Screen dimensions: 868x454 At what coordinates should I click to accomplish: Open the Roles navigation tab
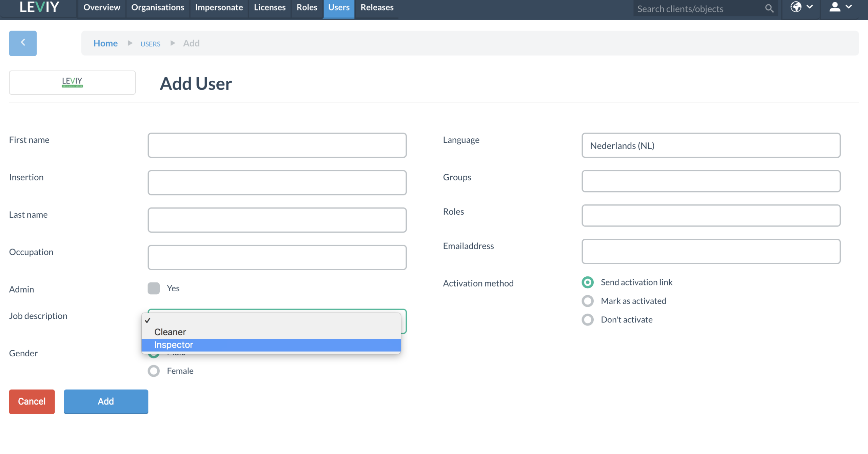point(307,7)
